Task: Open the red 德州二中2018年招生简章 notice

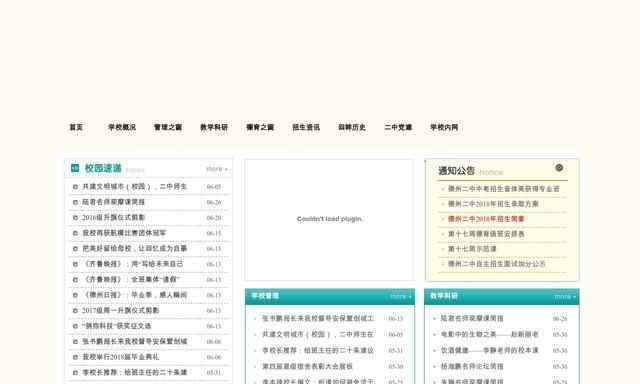Action: pyautogui.click(x=486, y=219)
